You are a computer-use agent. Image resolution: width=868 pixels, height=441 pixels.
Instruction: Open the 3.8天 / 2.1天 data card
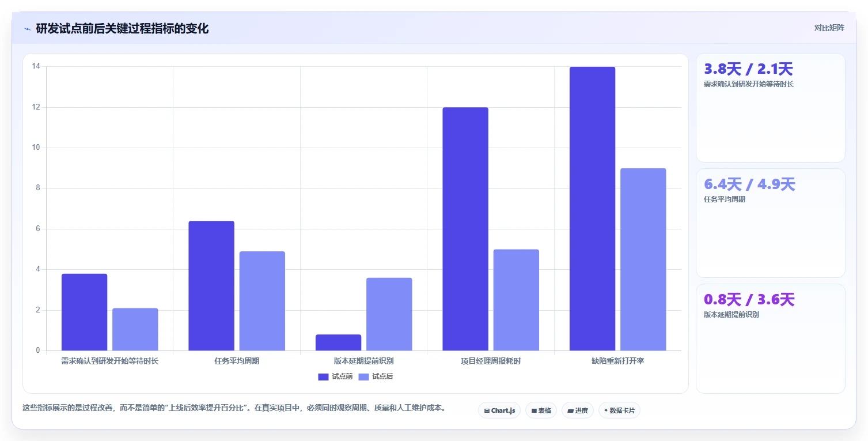pos(770,108)
